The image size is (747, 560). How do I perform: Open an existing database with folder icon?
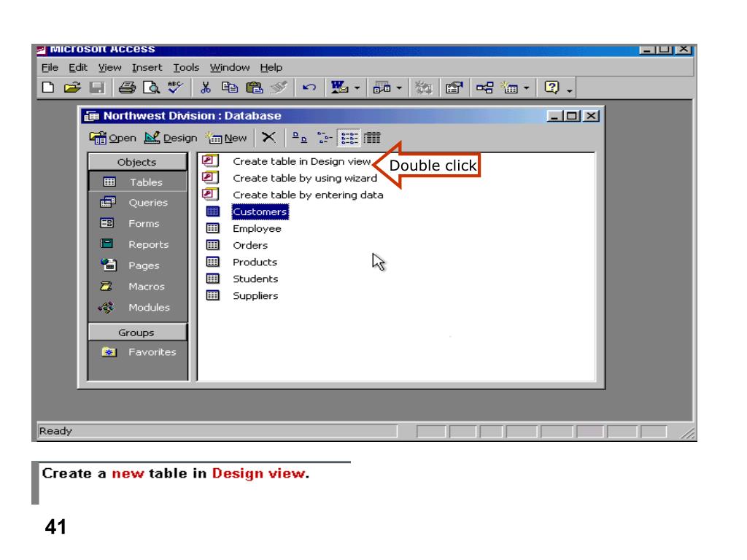pos(72,87)
